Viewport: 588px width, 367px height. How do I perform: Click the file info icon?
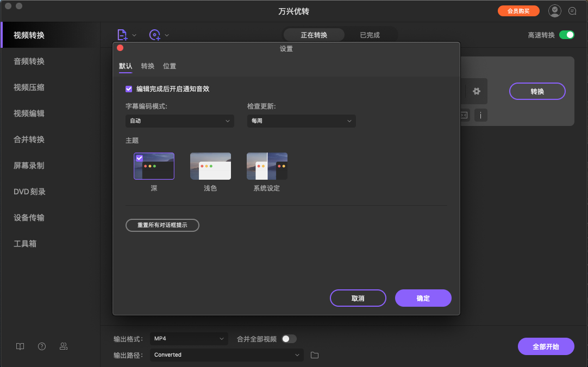click(480, 115)
